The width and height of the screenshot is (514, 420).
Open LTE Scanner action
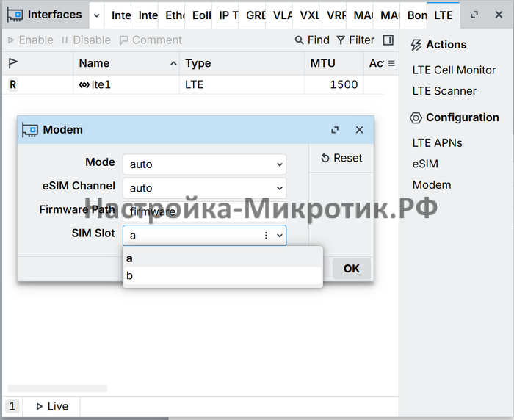[x=444, y=91]
